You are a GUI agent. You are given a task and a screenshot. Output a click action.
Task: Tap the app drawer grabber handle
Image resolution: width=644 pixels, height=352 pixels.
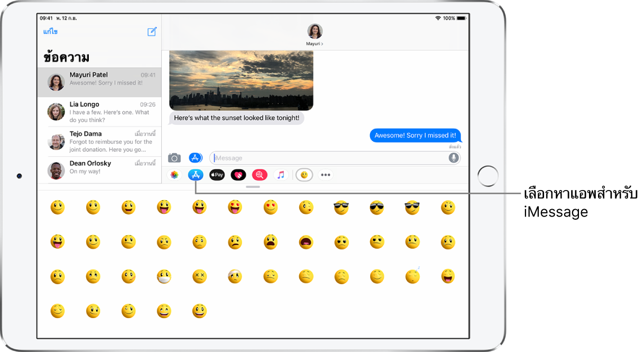click(253, 187)
